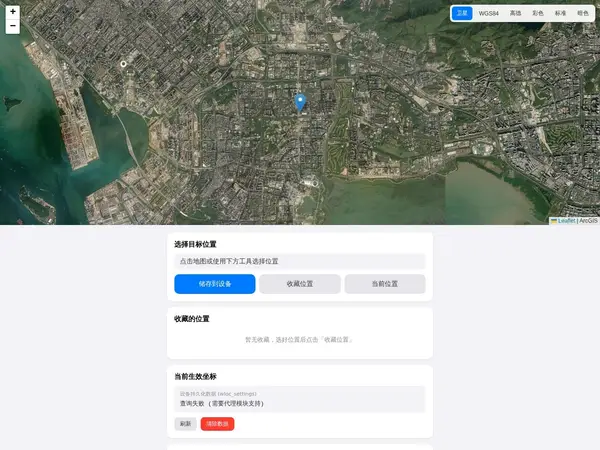
Task: Switch to the 标准 map layer
Action: click(x=560, y=13)
